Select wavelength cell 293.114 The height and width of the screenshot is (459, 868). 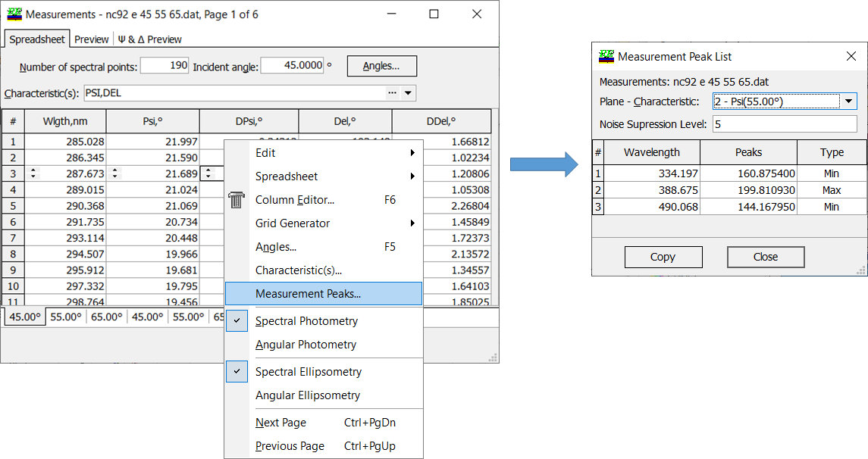pyautogui.click(x=65, y=239)
